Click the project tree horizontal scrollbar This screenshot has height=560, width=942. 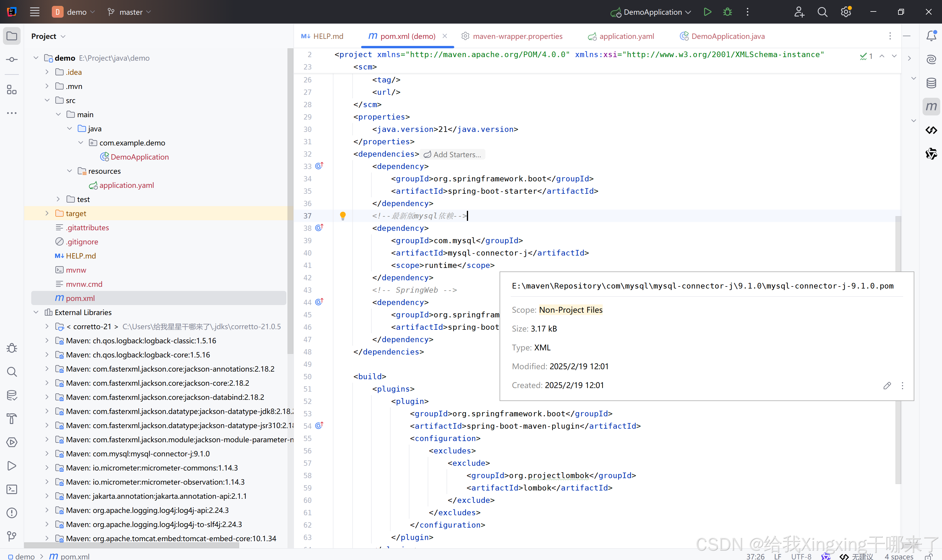(x=131, y=545)
